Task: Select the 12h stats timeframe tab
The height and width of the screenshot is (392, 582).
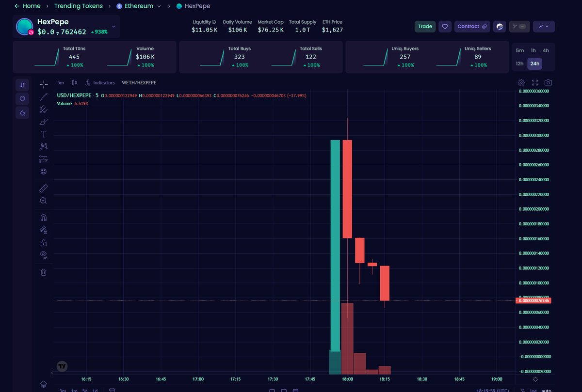Action: (x=520, y=63)
